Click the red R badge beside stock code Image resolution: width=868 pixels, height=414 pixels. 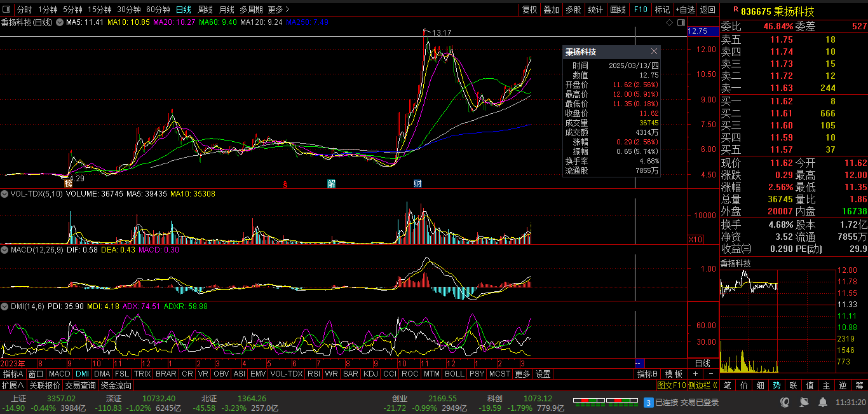tap(736, 10)
